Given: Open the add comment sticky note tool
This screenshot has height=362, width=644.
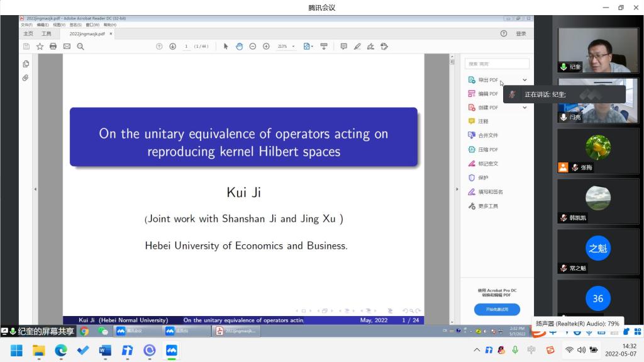Looking at the screenshot, I should click(x=343, y=47).
